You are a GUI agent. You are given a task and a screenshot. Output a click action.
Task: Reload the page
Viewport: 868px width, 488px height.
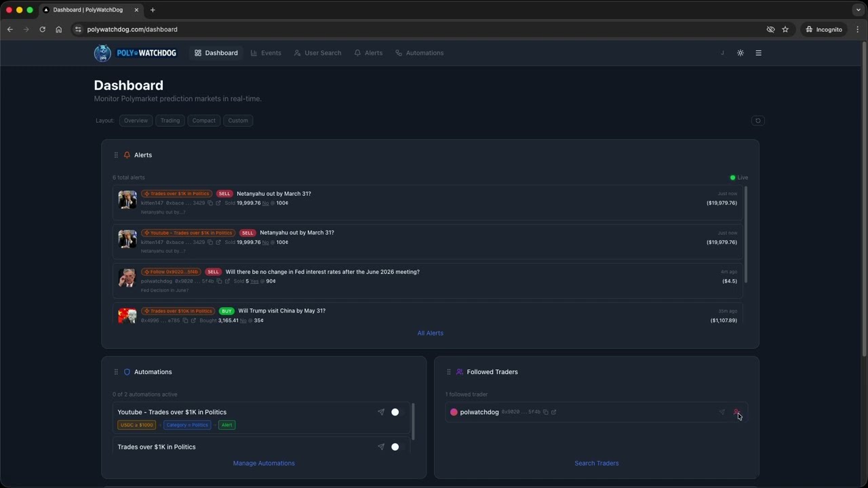coord(42,29)
